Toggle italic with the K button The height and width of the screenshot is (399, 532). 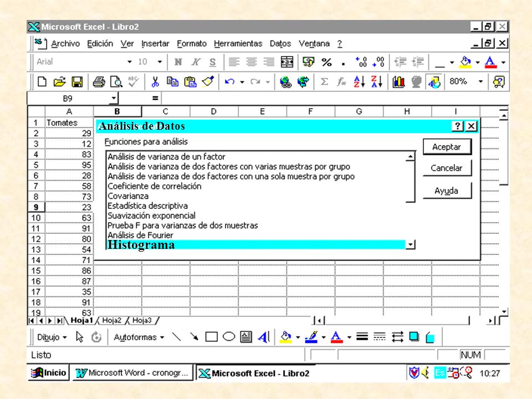(196, 62)
